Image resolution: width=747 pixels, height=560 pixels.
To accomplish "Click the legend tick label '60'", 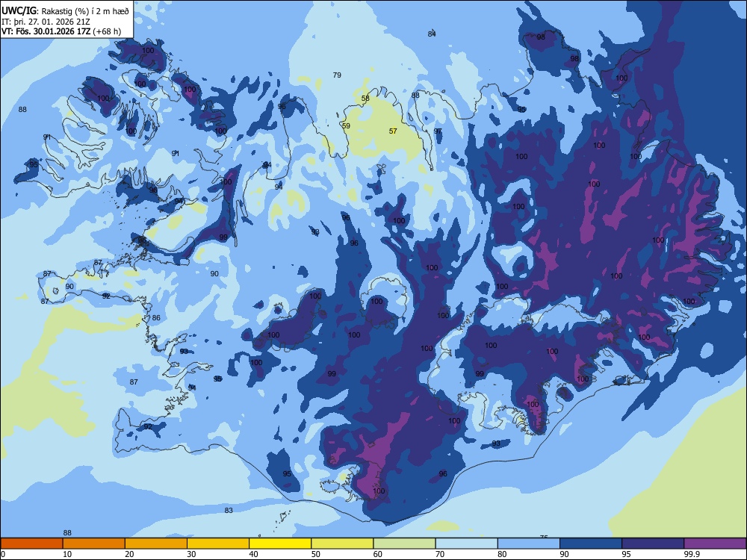I will pos(378,554).
